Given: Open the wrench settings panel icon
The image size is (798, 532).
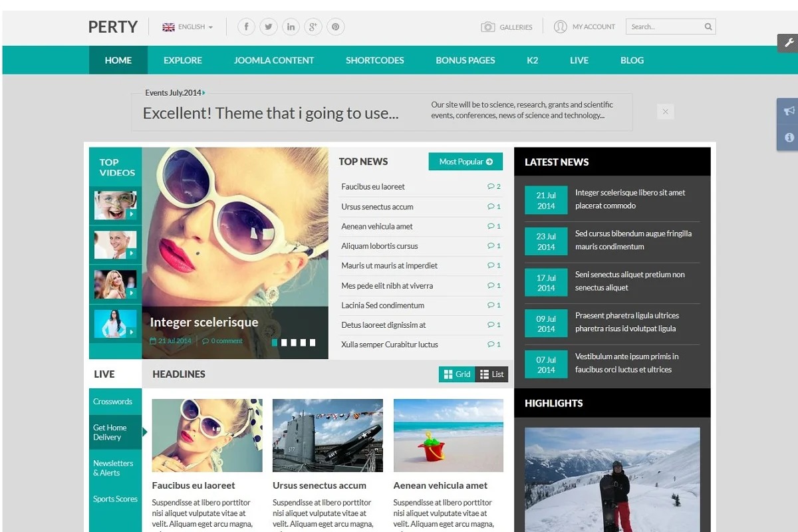Looking at the screenshot, I should (x=788, y=44).
